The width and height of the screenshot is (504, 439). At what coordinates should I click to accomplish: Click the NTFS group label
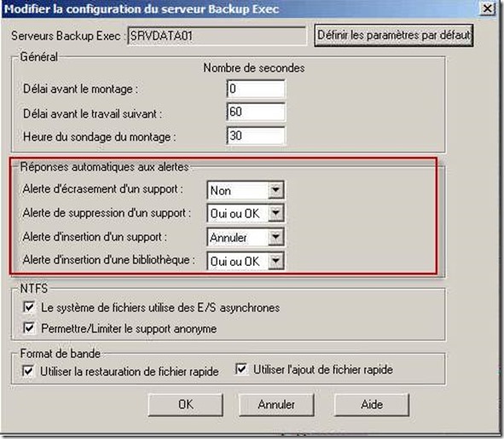coord(34,288)
